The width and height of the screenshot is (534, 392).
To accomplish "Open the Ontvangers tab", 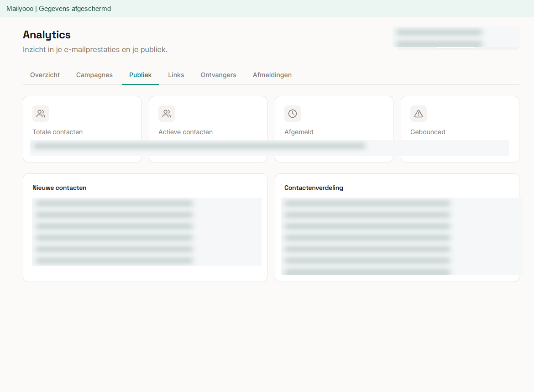I will point(218,75).
